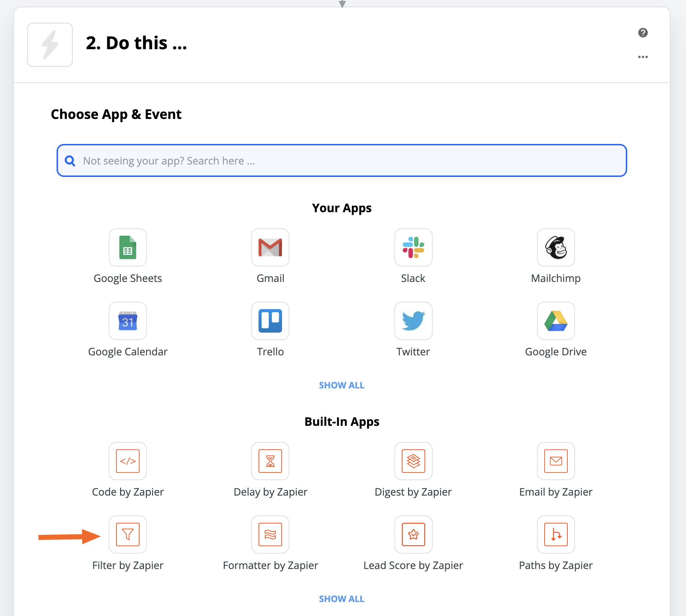The width and height of the screenshot is (686, 616).
Task: Pick the Trello app icon
Action: pyautogui.click(x=270, y=321)
